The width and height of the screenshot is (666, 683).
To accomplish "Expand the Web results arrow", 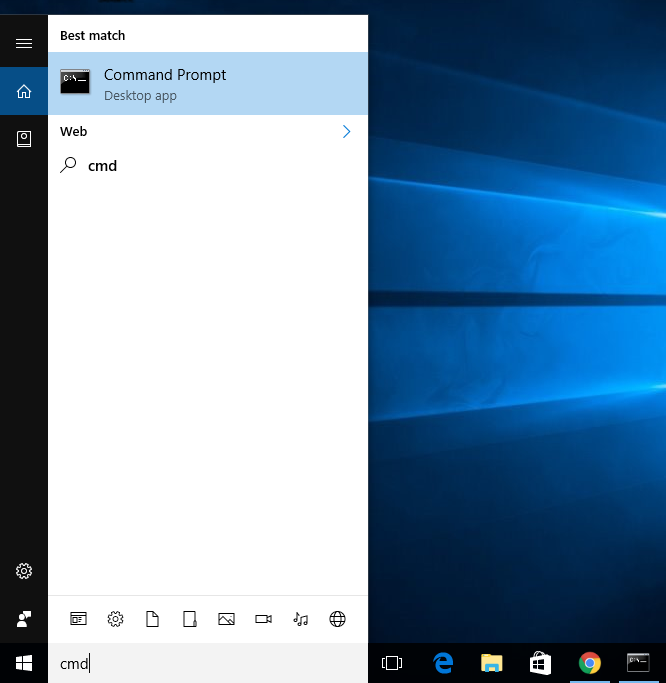I will [346, 131].
